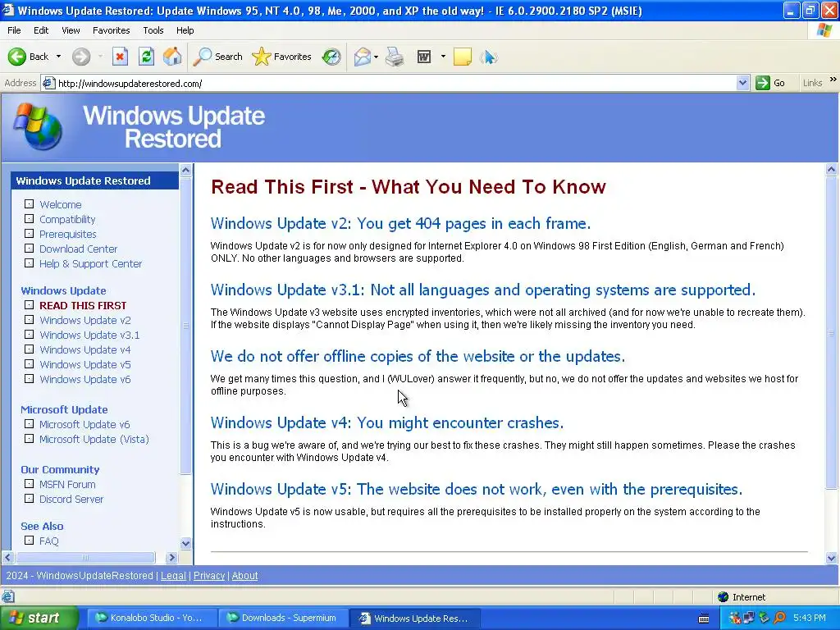This screenshot has width=840, height=630.
Task: Open the Tools menu
Action: coord(153,30)
